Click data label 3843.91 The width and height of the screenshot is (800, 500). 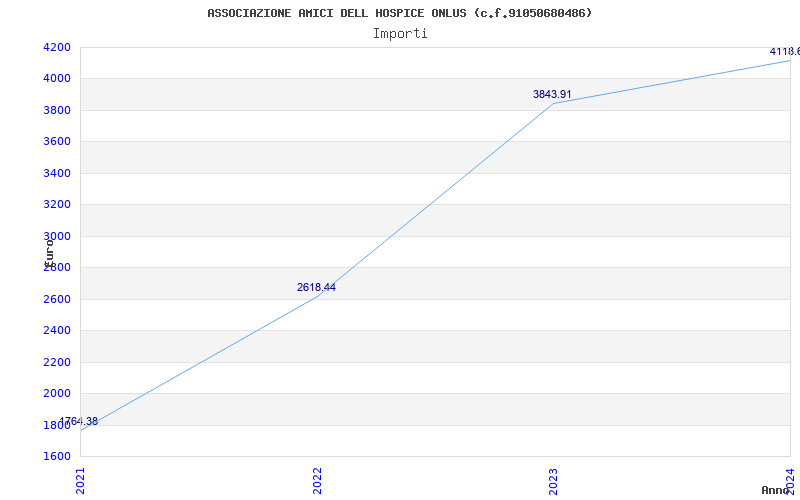click(x=552, y=94)
